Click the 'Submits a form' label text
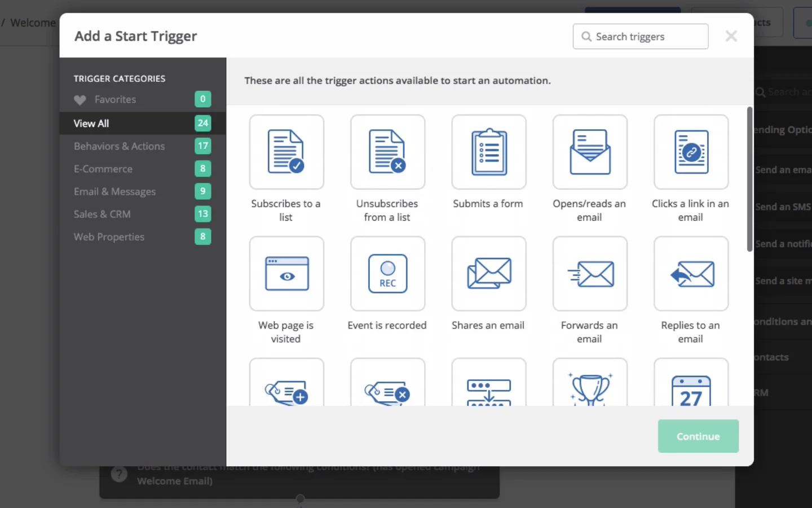This screenshot has width=812, height=508. tap(488, 204)
